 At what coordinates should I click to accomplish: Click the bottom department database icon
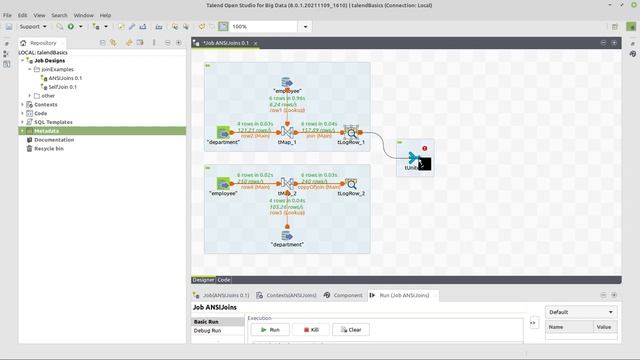click(x=287, y=236)
